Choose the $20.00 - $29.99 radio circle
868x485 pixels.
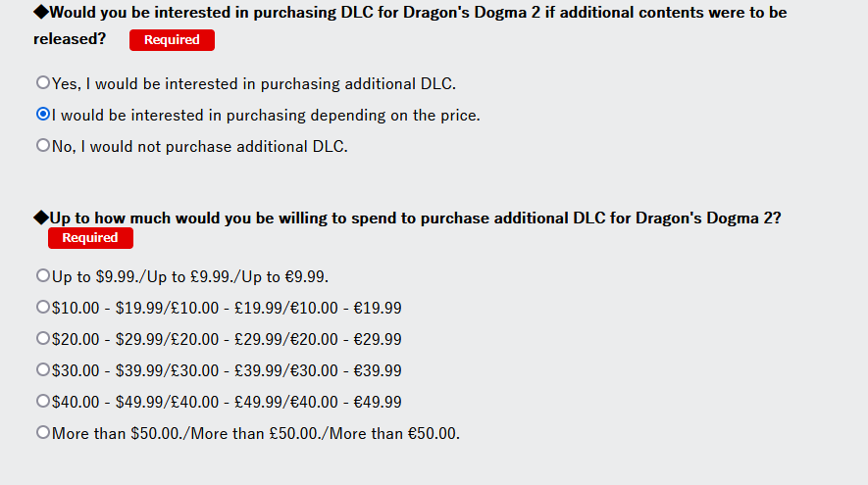(x=42, y=338)
